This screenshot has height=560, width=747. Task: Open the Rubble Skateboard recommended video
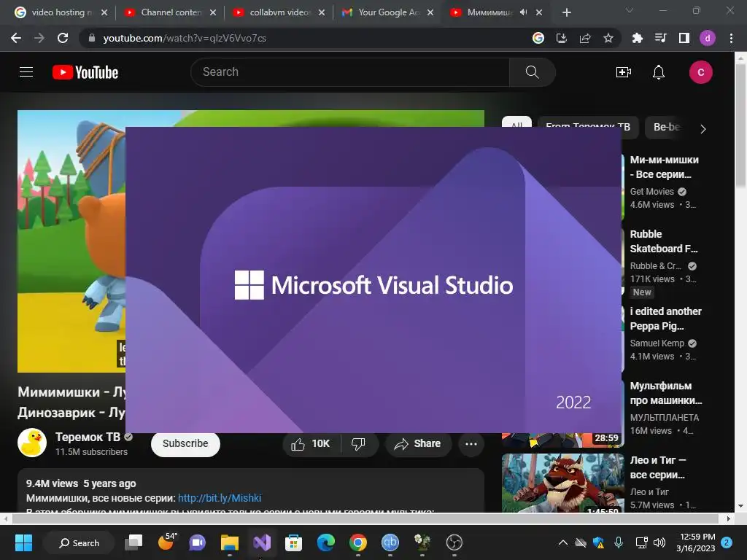(663, 241)
